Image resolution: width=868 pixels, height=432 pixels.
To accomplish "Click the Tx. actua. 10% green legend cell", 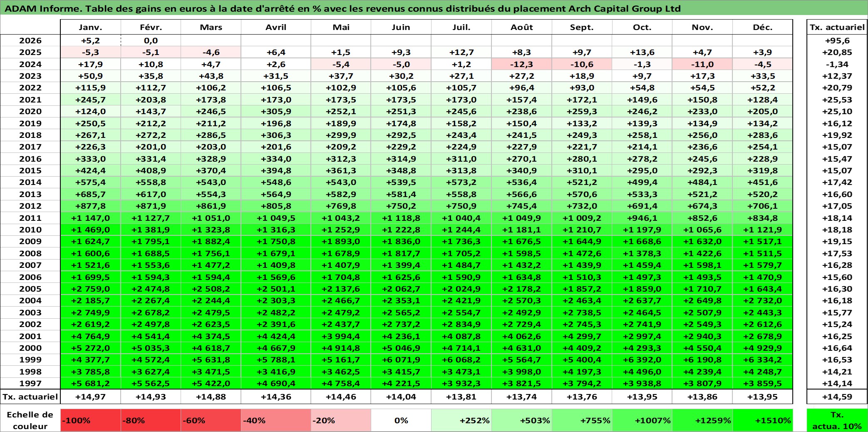I will (837, 420).
